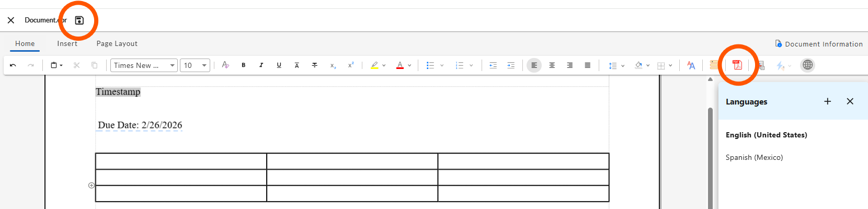Decrease paragraph indent
Viewport: 868px width, 209px height.
click(493, 65)
